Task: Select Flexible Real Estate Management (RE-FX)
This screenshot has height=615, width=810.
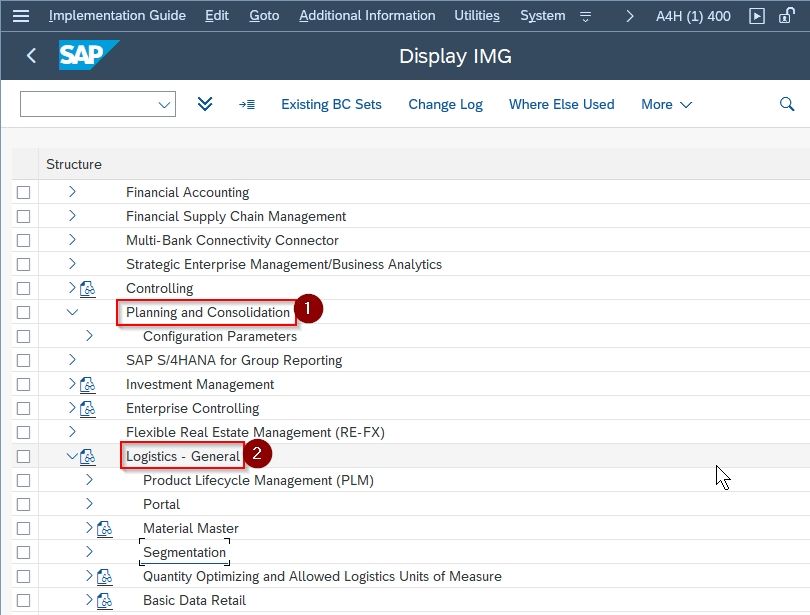Action: (255, 432)
